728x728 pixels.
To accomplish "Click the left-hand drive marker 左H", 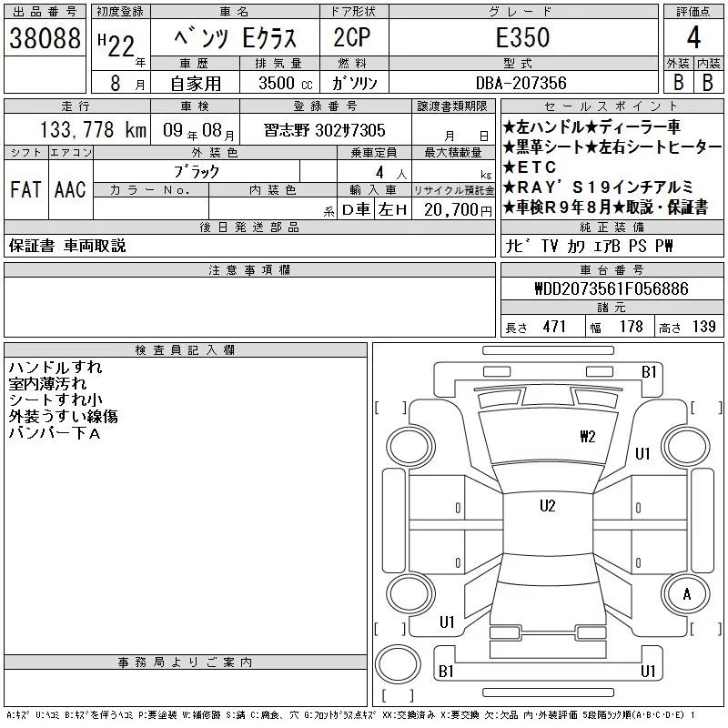I will [x=392, y=210].
